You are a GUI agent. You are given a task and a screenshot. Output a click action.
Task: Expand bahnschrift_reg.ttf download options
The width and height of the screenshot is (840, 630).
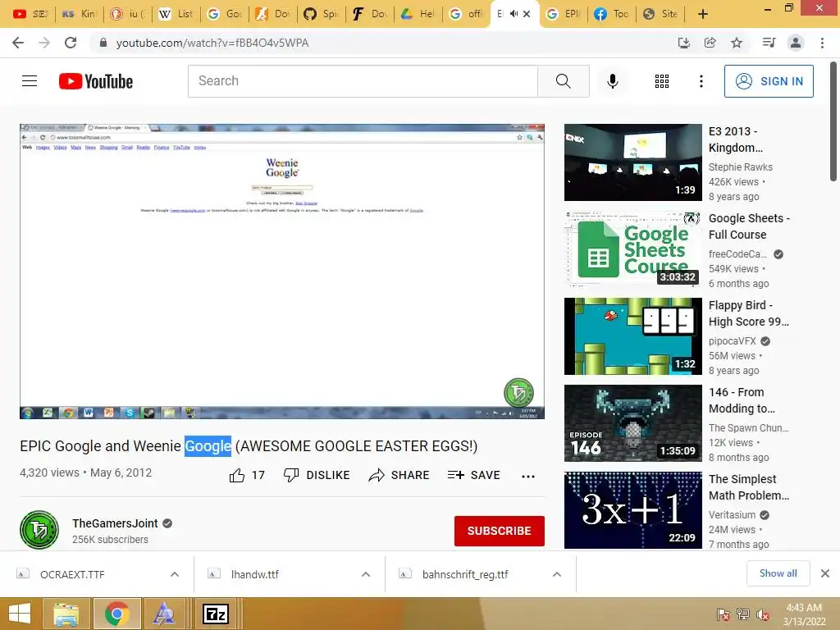557,574
